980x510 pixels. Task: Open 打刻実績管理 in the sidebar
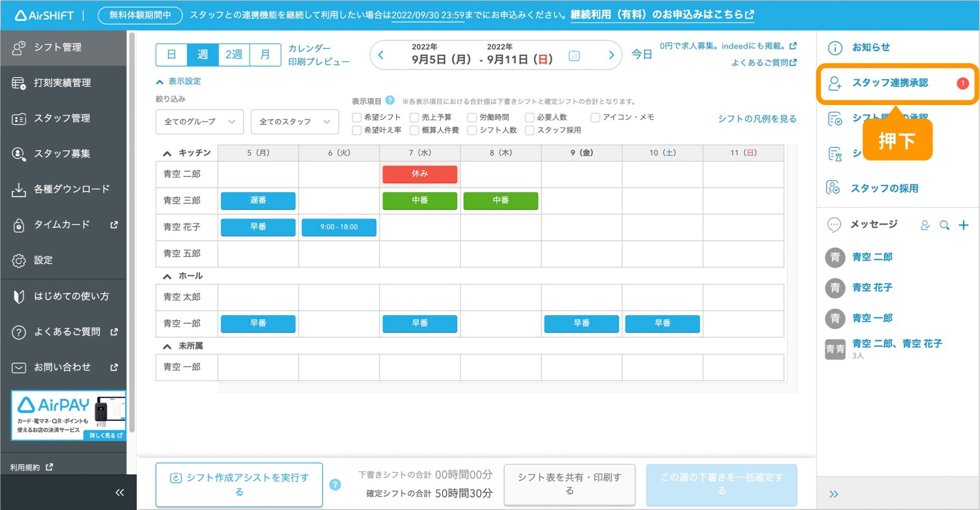pyautogui.click(x=63, y=83)
